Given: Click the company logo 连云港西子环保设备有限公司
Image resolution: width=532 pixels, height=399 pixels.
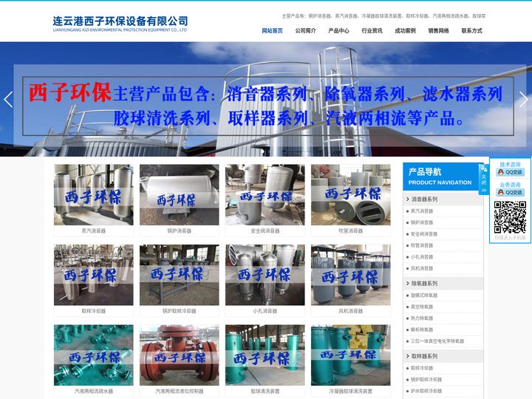Looking at the screenshot, I should point(120,24).
